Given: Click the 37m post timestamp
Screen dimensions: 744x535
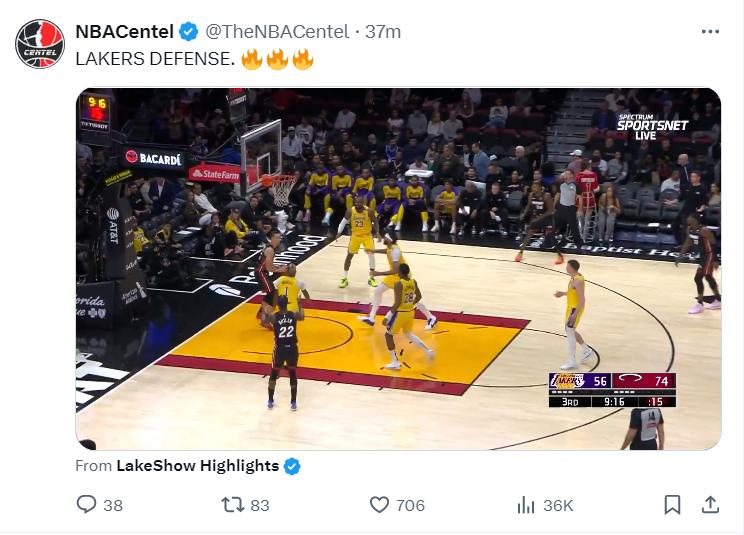Looking at the screenshot, I should coord(383,32).
